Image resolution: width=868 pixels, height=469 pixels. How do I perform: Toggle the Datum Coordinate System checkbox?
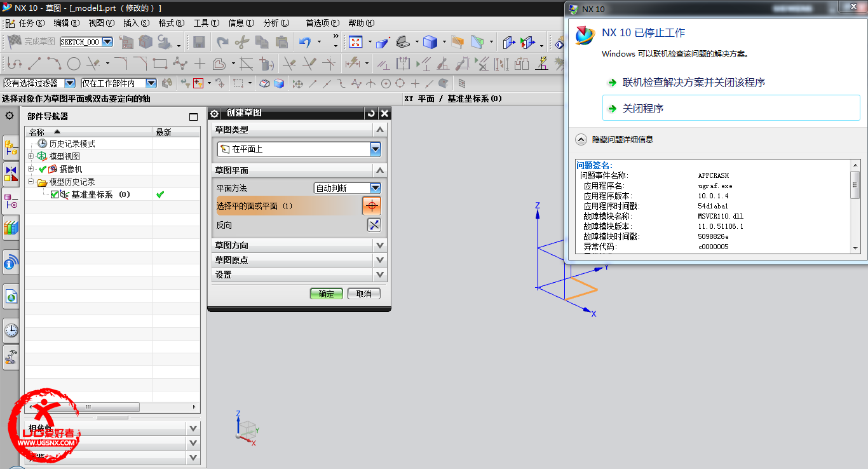55,194
